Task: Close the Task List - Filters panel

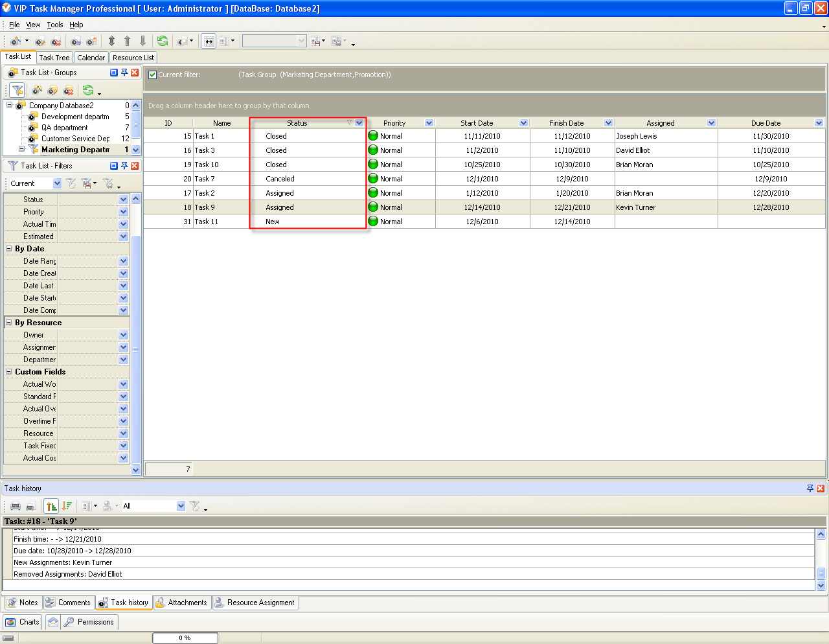Action: tap(135, 166)
